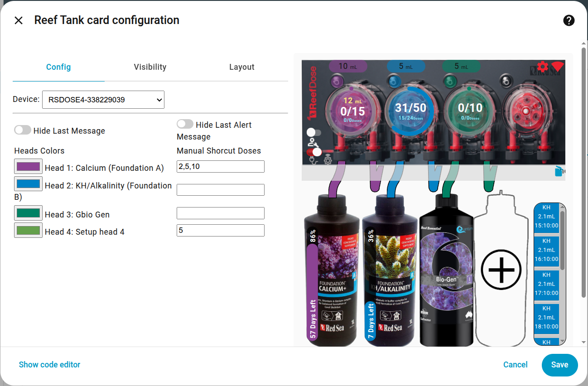Click purple manual dose button for head 1
This screenshot has height=386, width=588.
337,82
